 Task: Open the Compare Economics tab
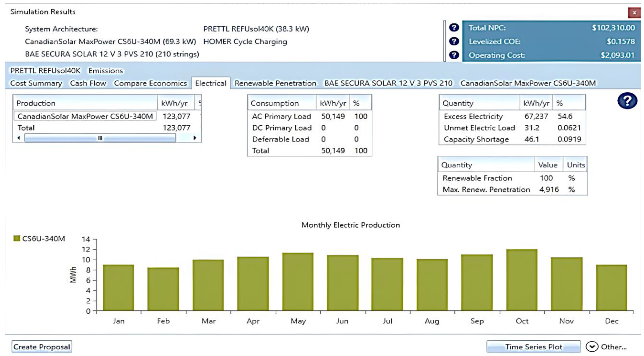(x=150, y=83)
